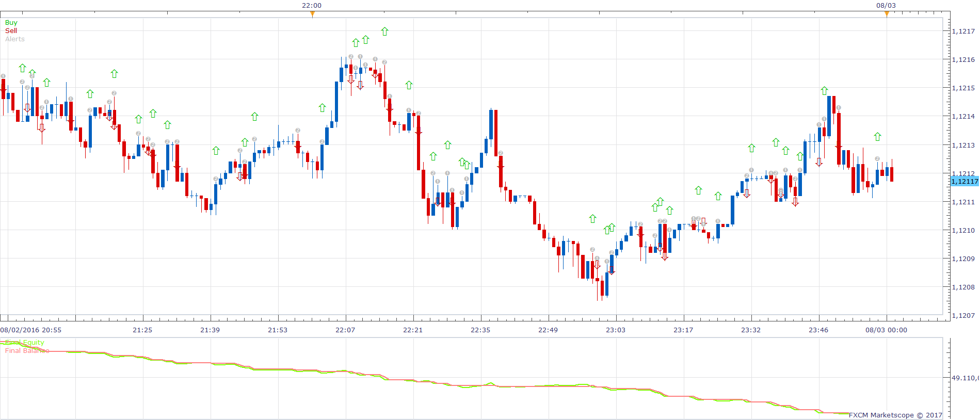Image resolution: width=980 pixels, height=420 pixels.
Task: Click the 23:32 time axis label
Action: click(751, 330)
